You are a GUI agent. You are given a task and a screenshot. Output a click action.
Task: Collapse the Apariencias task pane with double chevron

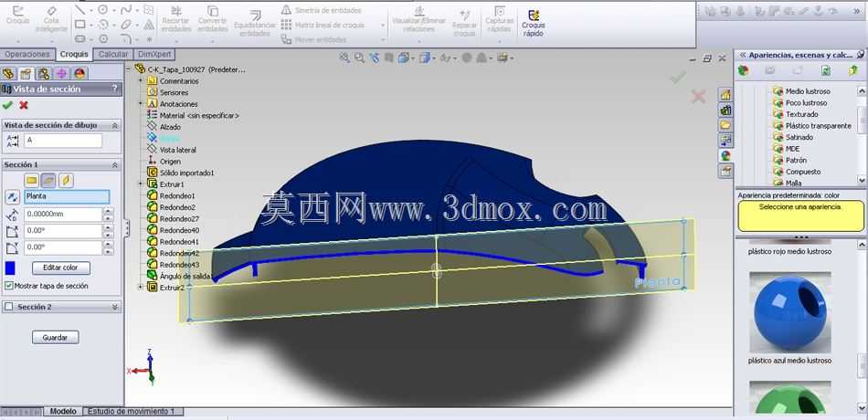pyautogui.click(x=742, y=55)
